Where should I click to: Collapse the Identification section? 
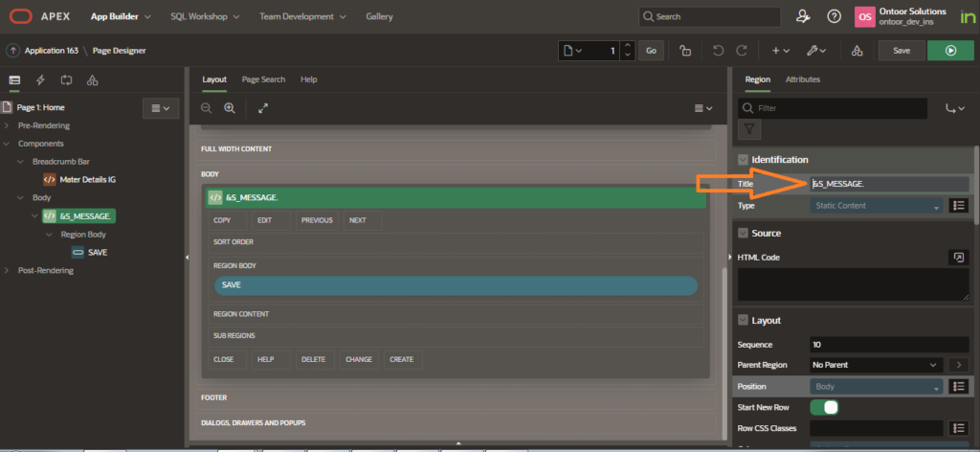pos(743,159)
